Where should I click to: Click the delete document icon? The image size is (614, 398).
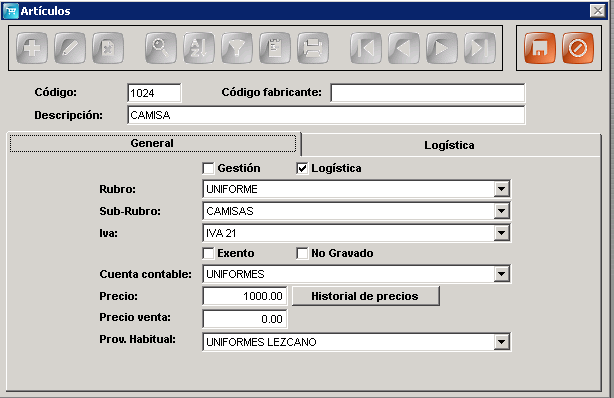[108, 48]
